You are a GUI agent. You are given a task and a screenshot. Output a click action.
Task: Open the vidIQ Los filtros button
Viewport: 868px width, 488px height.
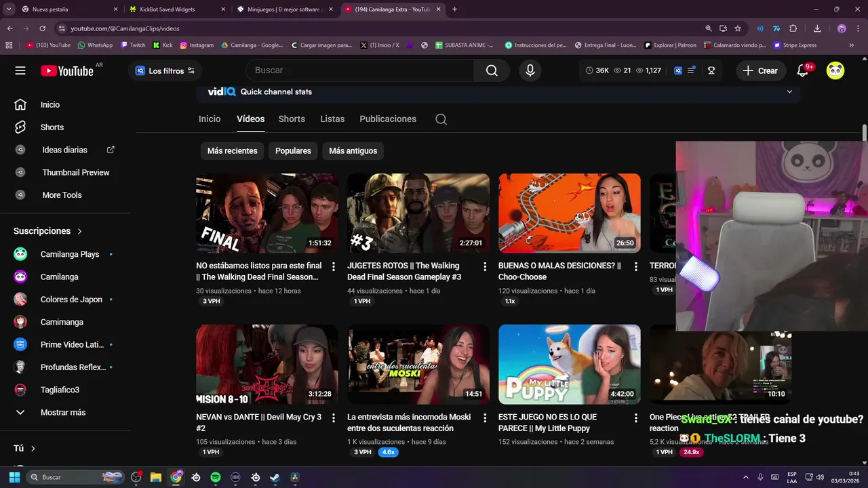pyautogui.click(x=165, y=70)
